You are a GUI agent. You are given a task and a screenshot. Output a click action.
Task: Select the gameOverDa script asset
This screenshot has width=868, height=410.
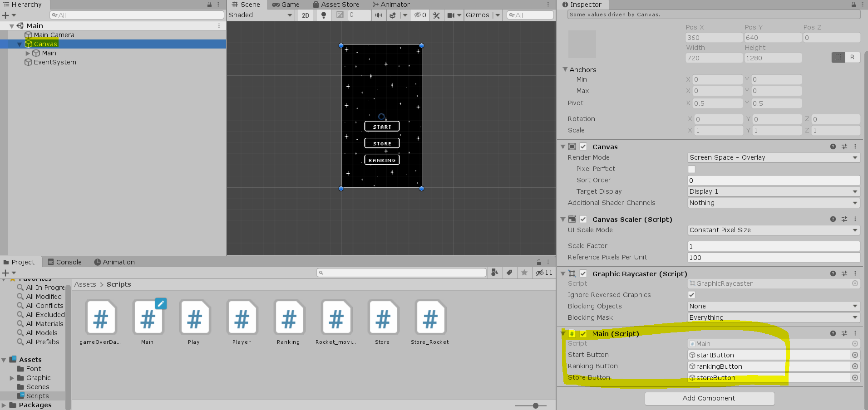100,322
